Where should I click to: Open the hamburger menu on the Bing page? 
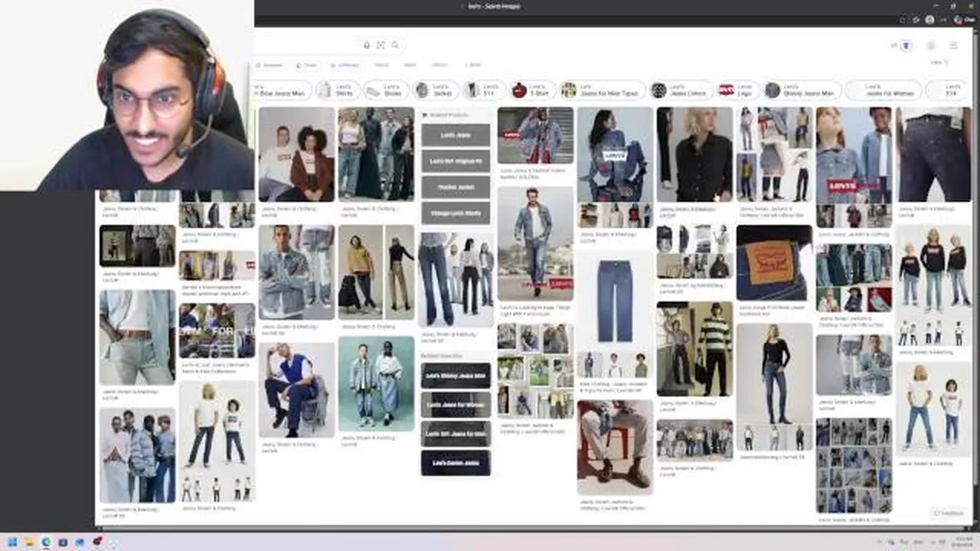(x=953, y=45)
